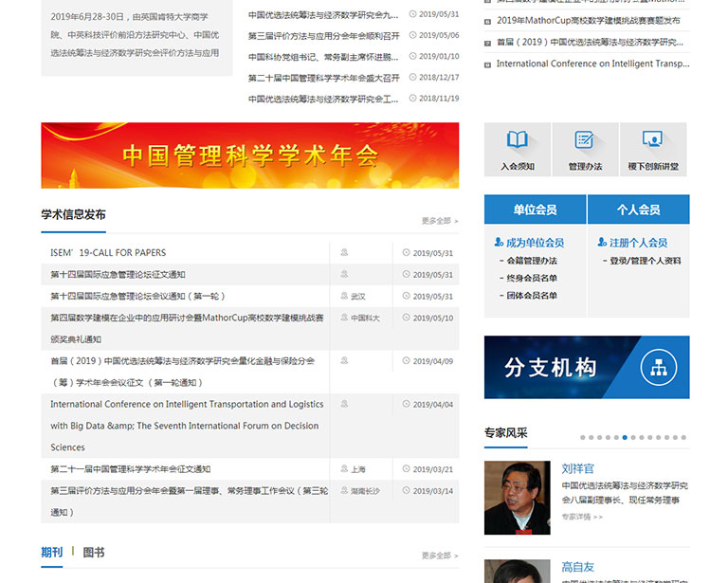Expand 更多全部 beside 期刊 图书 section
The height and width of the screenshot is (583, 728).
pos(439,556)
